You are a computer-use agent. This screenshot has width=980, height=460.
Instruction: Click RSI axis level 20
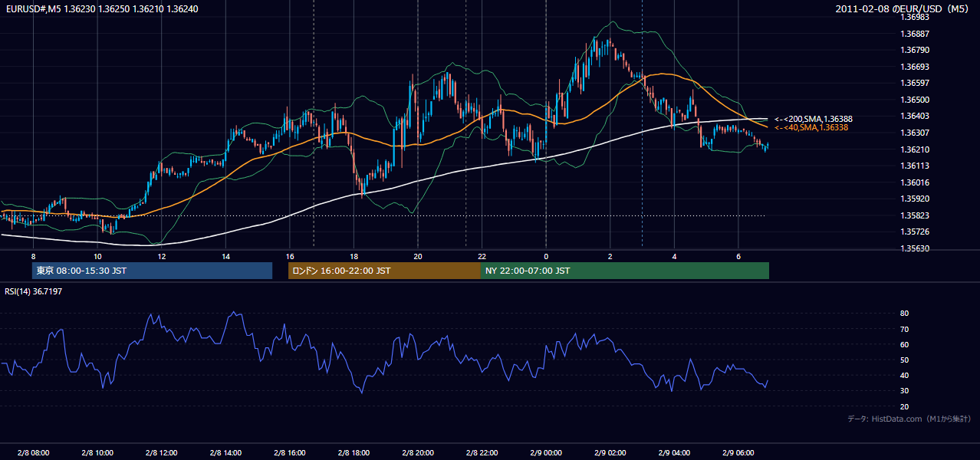[904, 406]
